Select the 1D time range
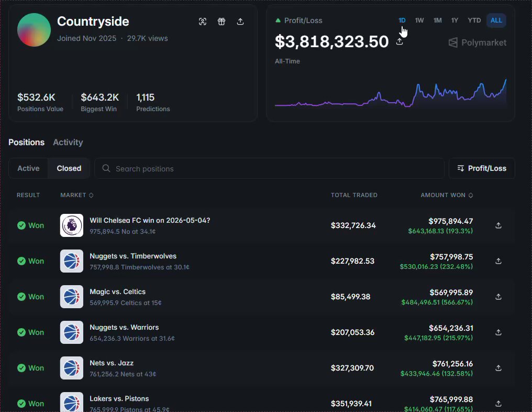Viewport: 532px width, 412px height. pyautogui.click(x=402, y=20)
